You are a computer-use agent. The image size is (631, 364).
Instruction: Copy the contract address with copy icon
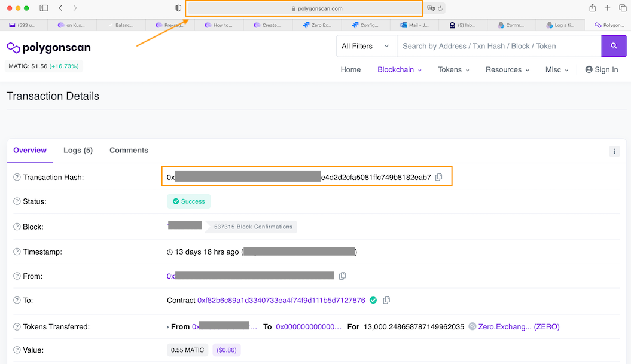point(386,300)
